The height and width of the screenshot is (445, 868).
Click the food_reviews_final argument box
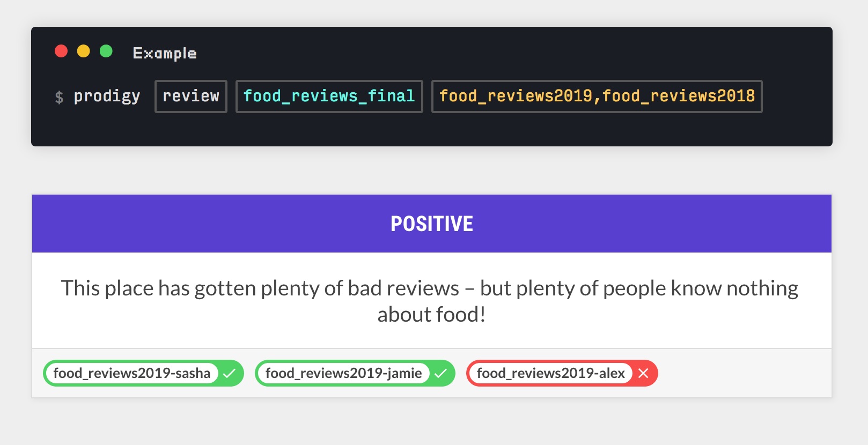(x=329, y=97)
